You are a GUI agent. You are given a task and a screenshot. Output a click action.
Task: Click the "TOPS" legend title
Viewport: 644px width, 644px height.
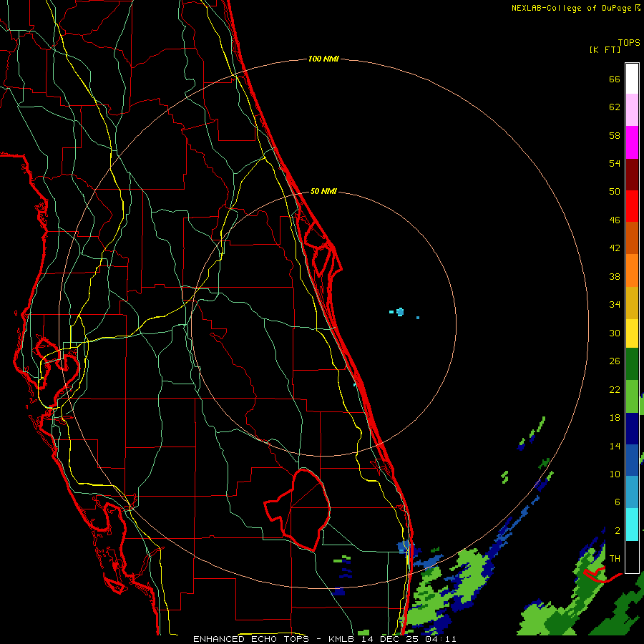[x=629, y=43]
